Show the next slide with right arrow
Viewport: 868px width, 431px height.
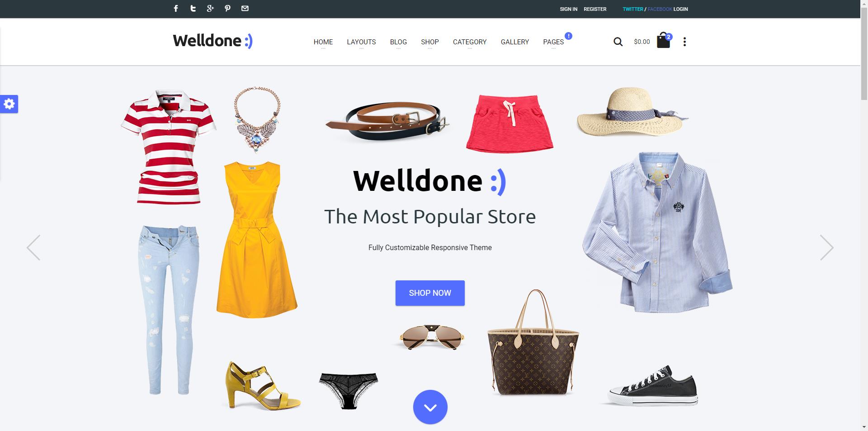[x=827, y=247]
